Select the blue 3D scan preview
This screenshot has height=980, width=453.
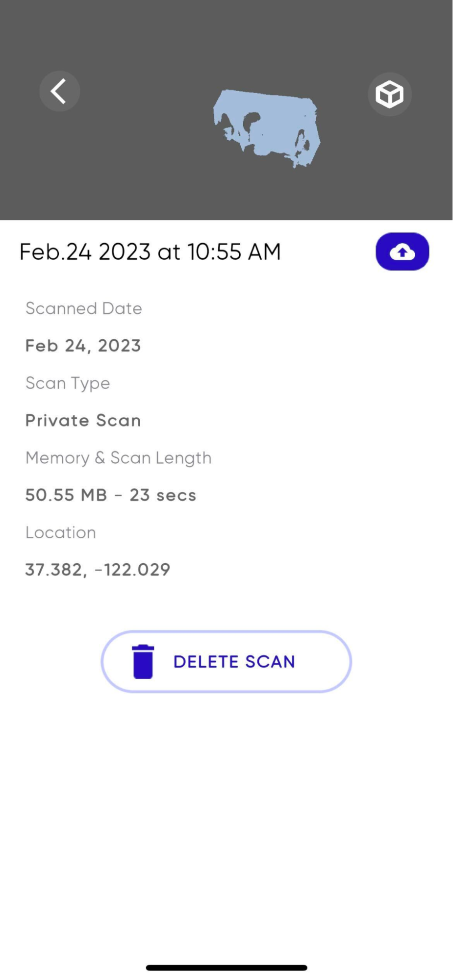pos(267,128)
